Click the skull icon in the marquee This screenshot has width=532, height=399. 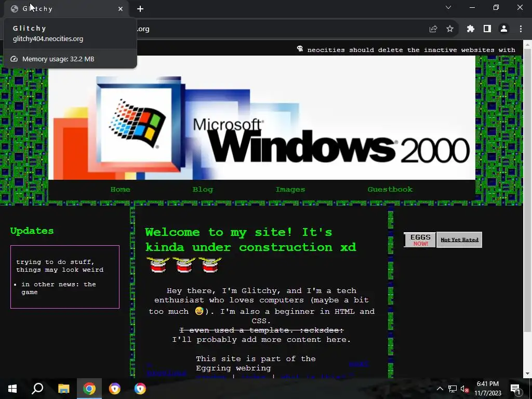(x=300, y=49)
